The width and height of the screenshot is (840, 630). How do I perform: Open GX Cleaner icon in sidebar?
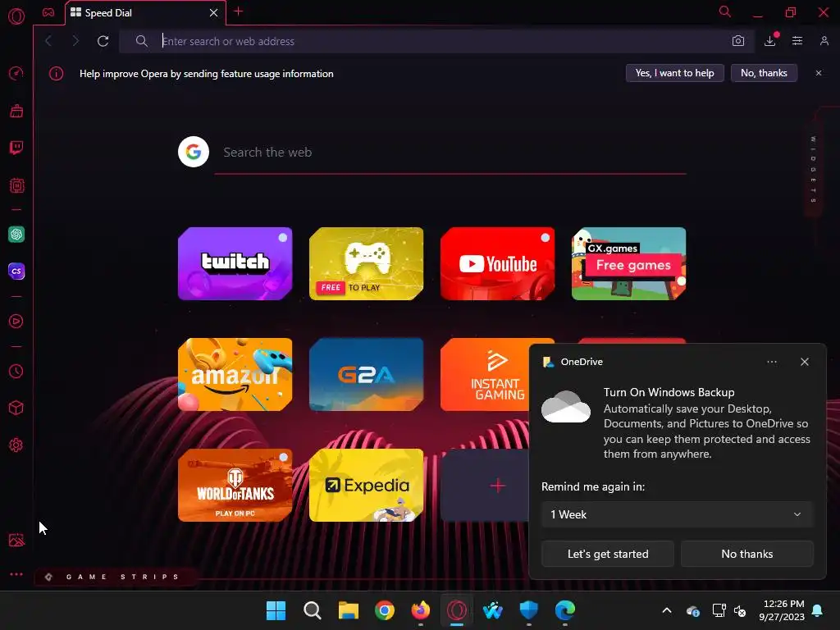click(x=16, y=111)
